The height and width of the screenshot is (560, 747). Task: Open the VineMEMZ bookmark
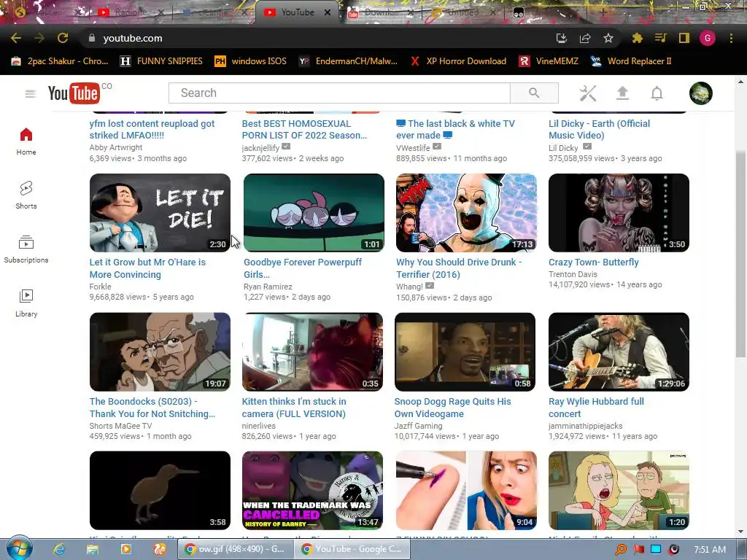click(x=549, y=61)
